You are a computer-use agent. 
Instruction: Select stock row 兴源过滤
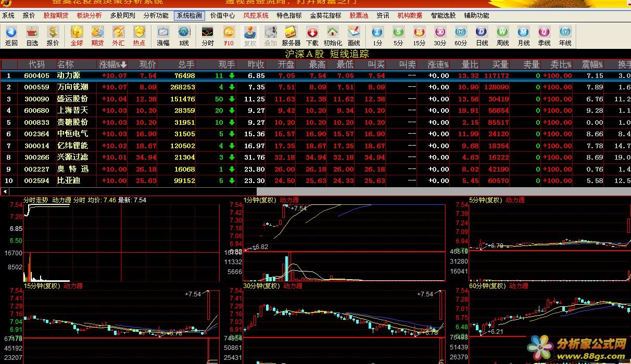[x=316, y=157]
